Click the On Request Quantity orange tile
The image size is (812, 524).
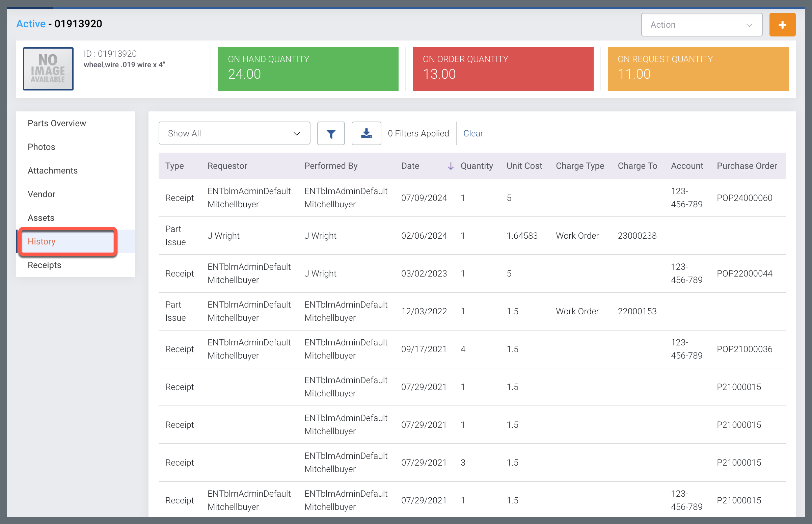[x=698, y=69]
